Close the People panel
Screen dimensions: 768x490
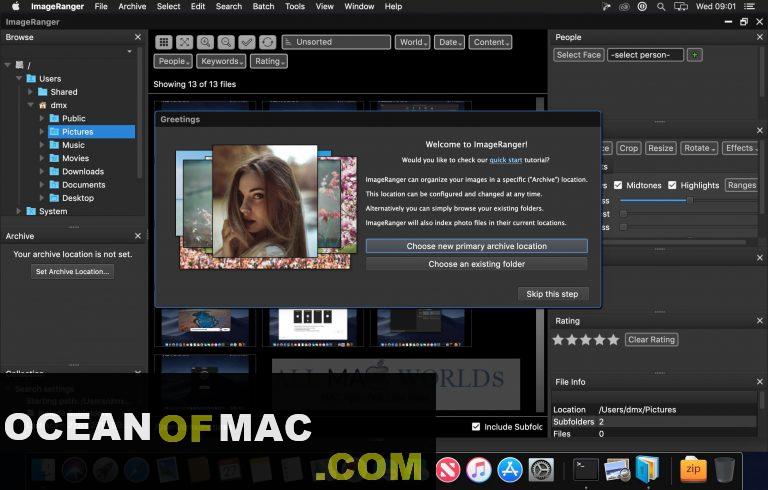click(760, 37)
